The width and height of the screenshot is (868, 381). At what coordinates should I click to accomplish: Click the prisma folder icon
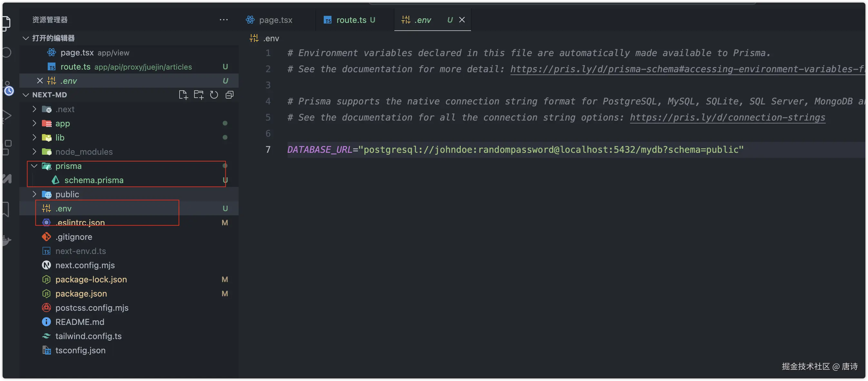tap(46, 166)
